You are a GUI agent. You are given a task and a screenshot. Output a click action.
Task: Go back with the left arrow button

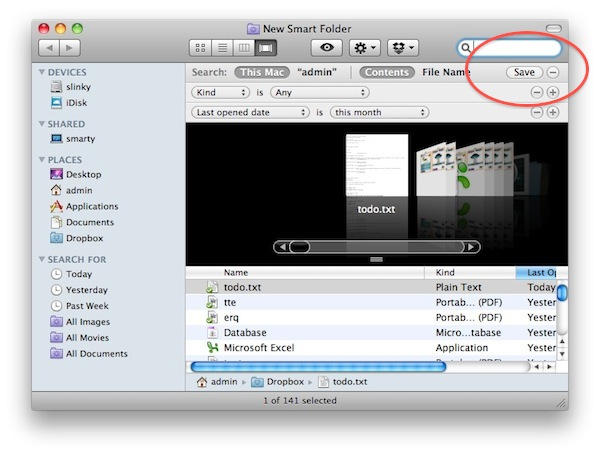(x=48, y=48)
